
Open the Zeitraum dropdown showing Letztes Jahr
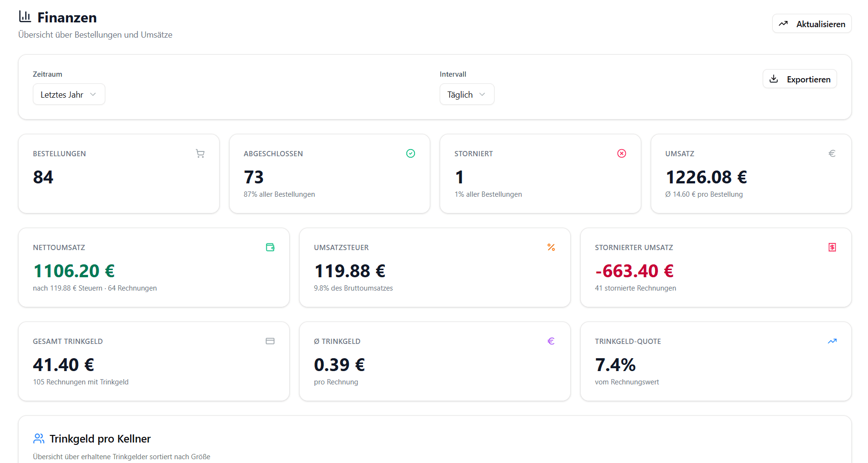(x=69, y=94)
